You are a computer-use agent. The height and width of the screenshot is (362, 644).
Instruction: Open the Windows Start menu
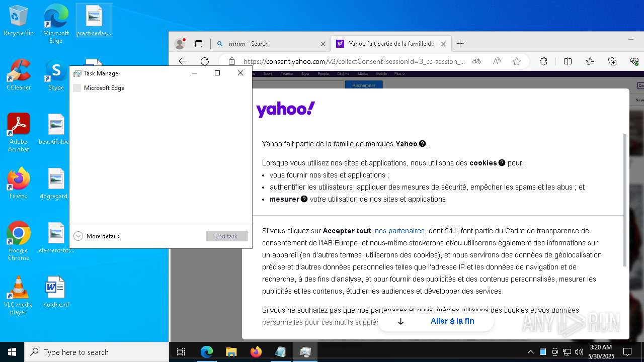(x=12, y=352)
